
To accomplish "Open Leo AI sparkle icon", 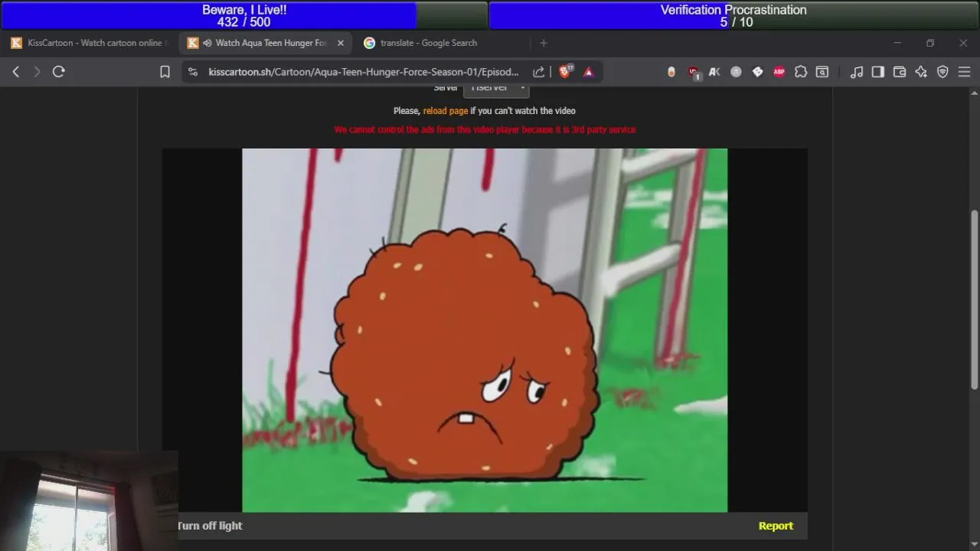I will click(921, 71).
